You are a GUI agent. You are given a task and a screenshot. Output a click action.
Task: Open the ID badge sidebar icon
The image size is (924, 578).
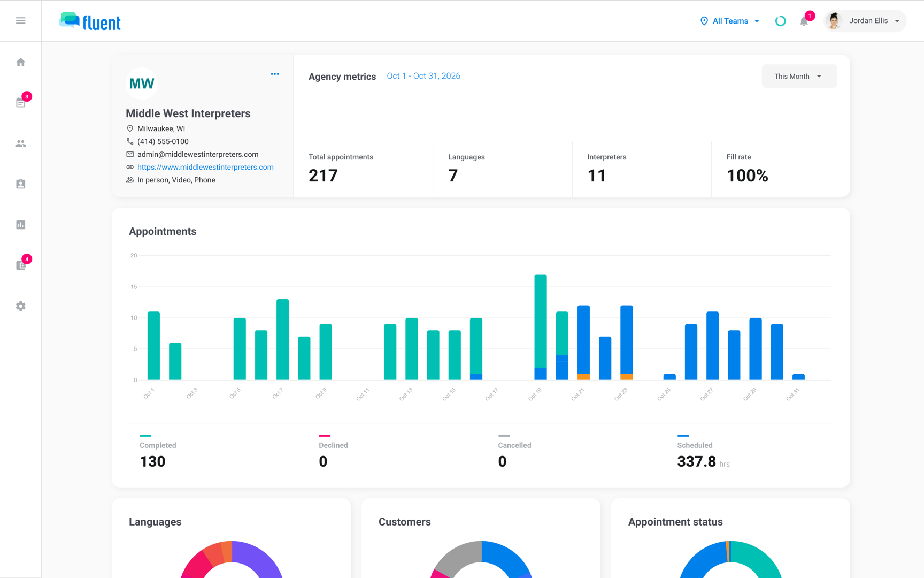coord(20,184)
